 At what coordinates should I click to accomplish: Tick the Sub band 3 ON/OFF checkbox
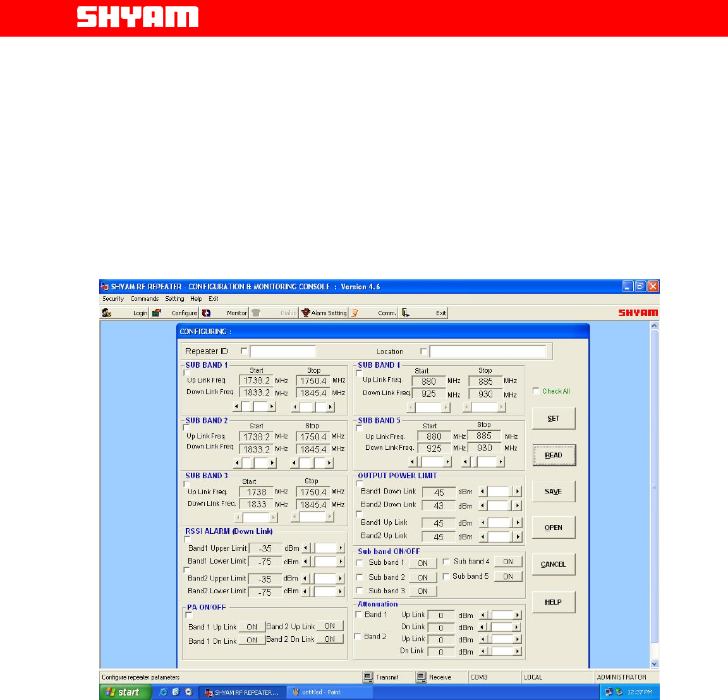pos(360,591)
